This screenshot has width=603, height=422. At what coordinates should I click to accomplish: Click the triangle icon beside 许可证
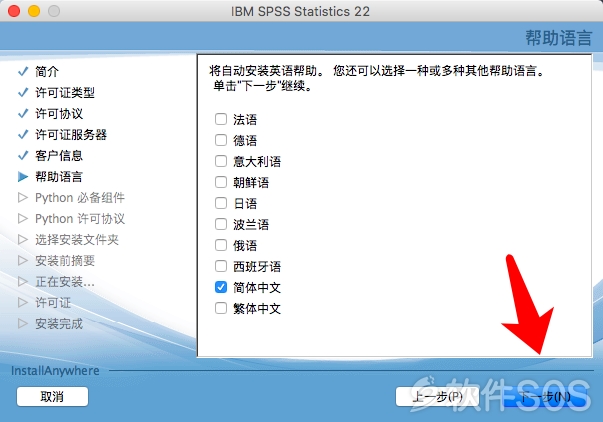tap(23, 302)
